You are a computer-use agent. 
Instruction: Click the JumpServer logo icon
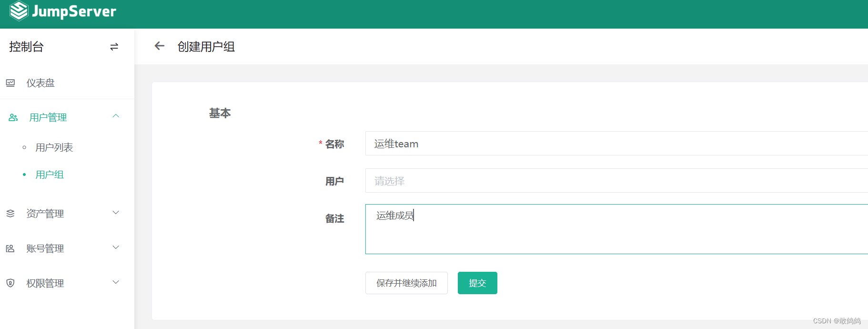19,11
